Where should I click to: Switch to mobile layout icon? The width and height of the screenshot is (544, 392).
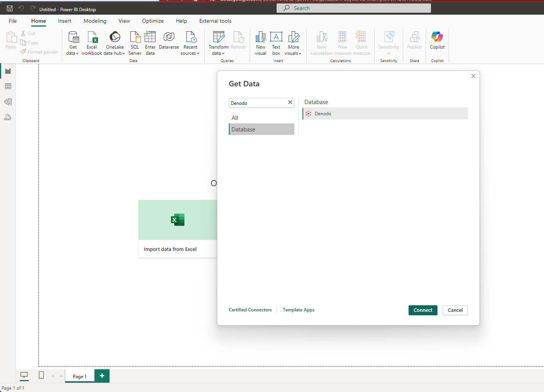point(41,375)
